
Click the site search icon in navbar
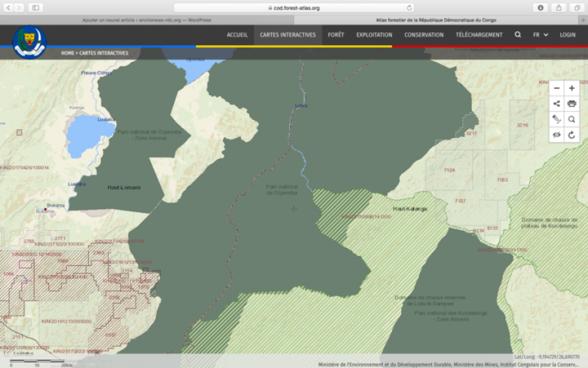coord(518,35)
